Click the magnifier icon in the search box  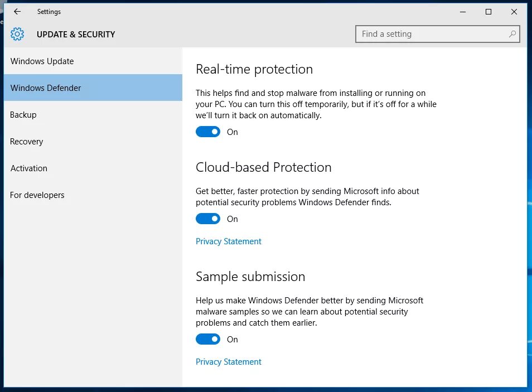512,34
